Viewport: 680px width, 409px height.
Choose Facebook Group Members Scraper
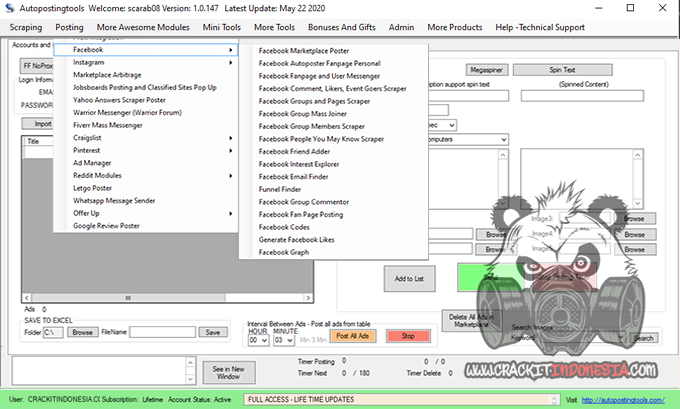[312, 126]
